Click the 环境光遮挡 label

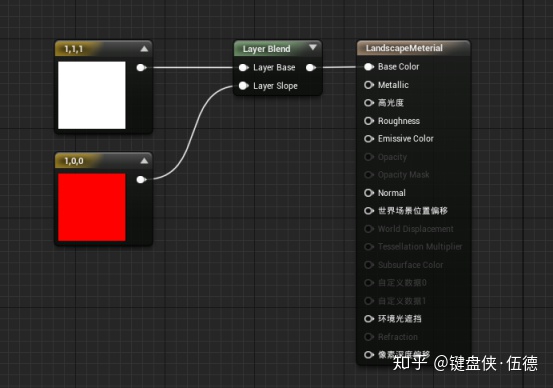click(400, 319)
